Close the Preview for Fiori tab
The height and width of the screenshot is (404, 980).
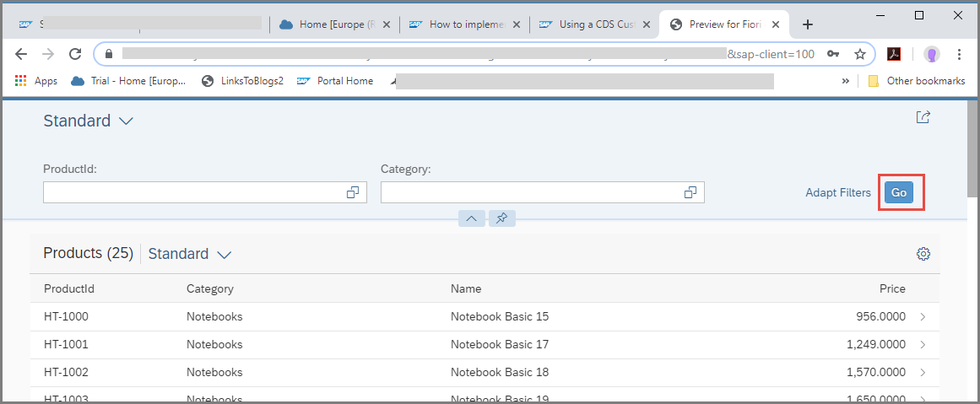tap(776, 24)
